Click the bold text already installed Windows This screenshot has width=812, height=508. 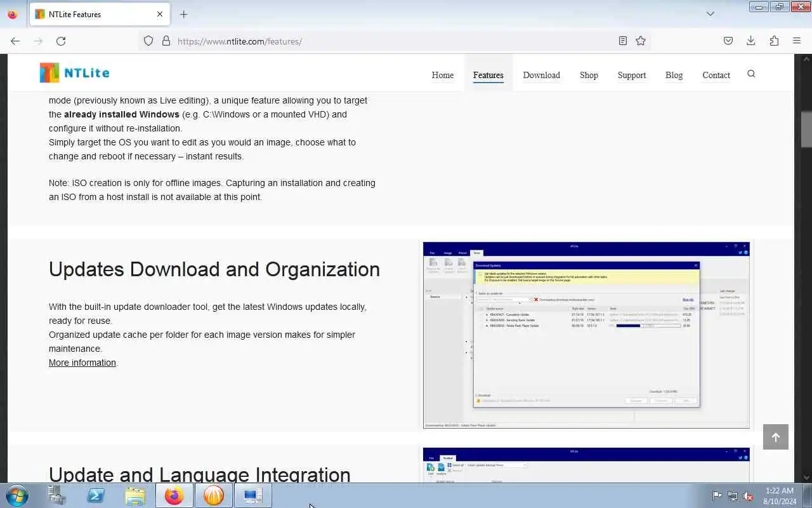122,114
